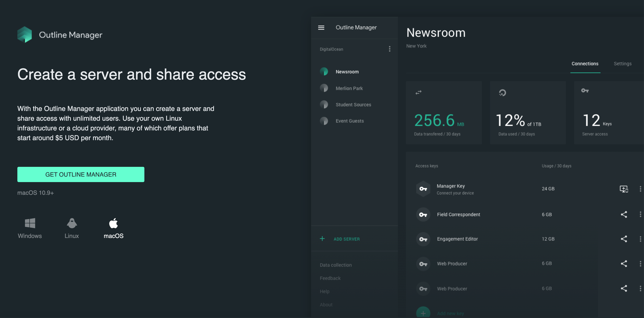This screenshot has width=644, height=318.
Task: Click the 12 Keys server access value
Action: (597, 120)
